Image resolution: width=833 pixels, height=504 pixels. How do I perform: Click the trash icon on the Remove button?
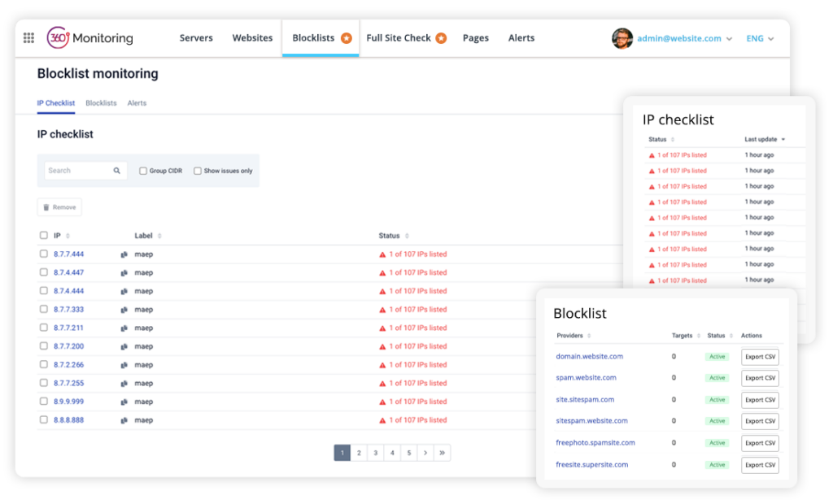pyautogui.click(x=47, y=206)
